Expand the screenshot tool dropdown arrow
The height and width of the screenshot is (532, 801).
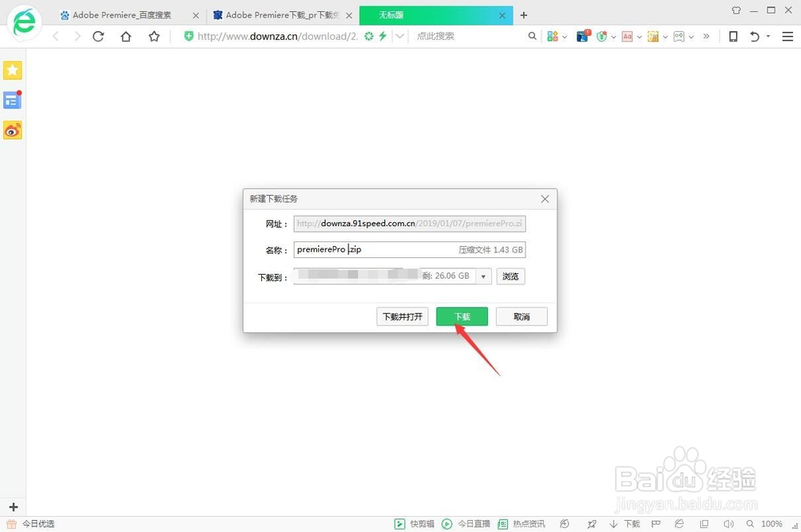coord(665,37)
